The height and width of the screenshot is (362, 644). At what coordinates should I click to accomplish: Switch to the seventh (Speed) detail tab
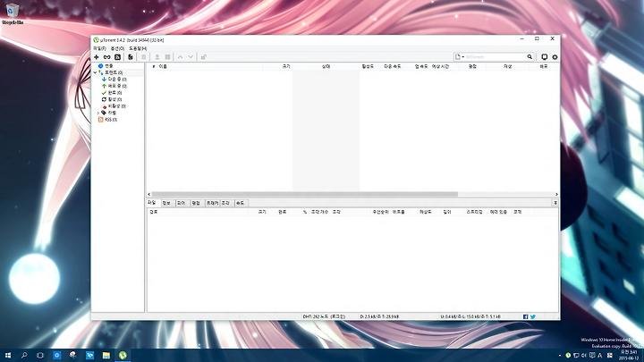(241, 203)
